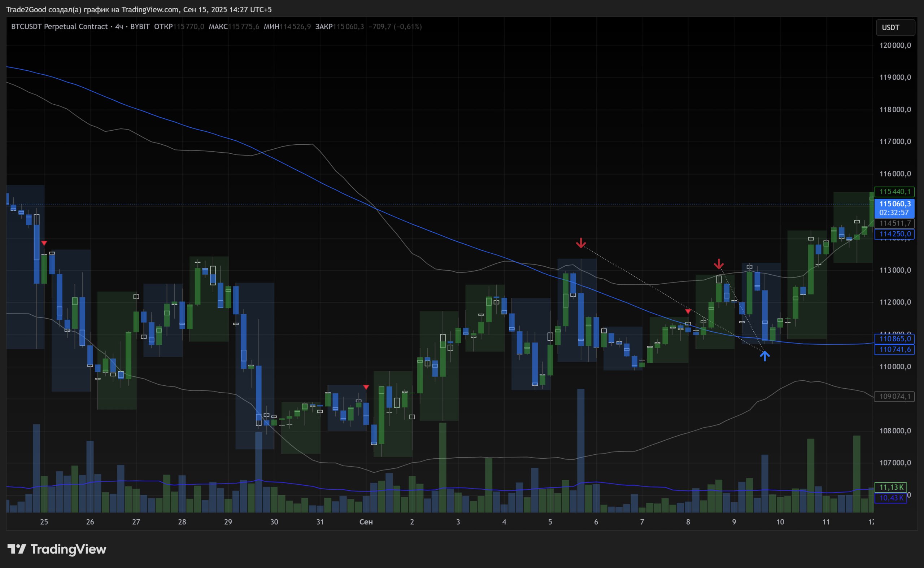Image resolution: width=924 pixels, height=568 pixels.
Task: Select the gray 114 511,7 price label
Action: (x=894, y=223)
